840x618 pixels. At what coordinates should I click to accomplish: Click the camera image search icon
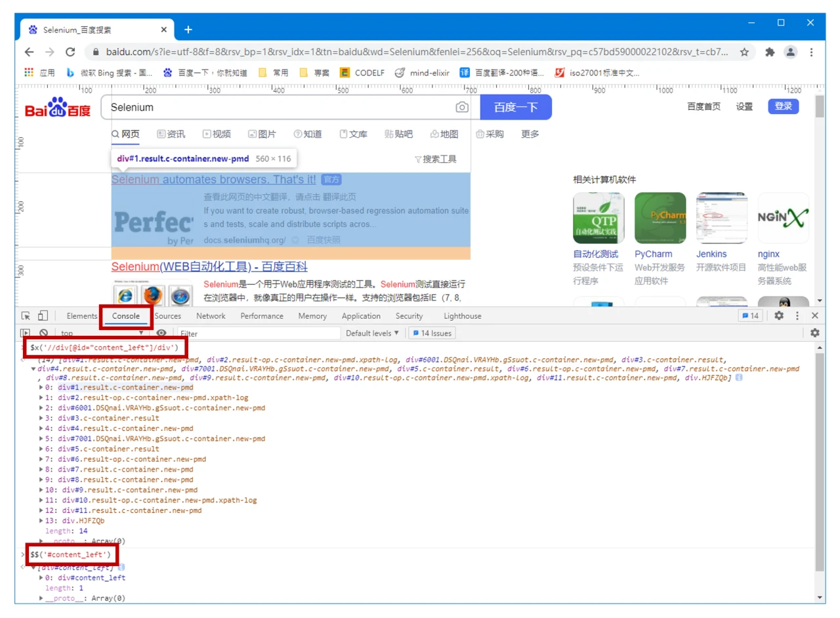pyautogui.click(x=462, y=107)
